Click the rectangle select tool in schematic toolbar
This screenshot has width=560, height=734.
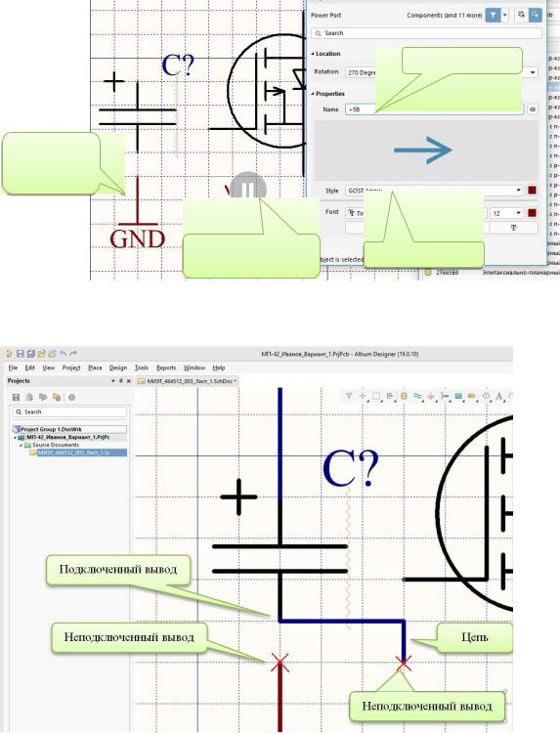point(376,396)
